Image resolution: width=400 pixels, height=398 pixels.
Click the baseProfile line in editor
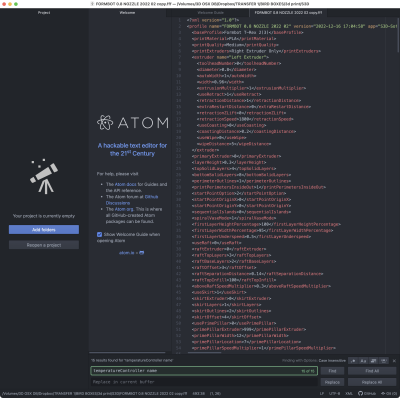pyautogui.click(x=247, y=32)
